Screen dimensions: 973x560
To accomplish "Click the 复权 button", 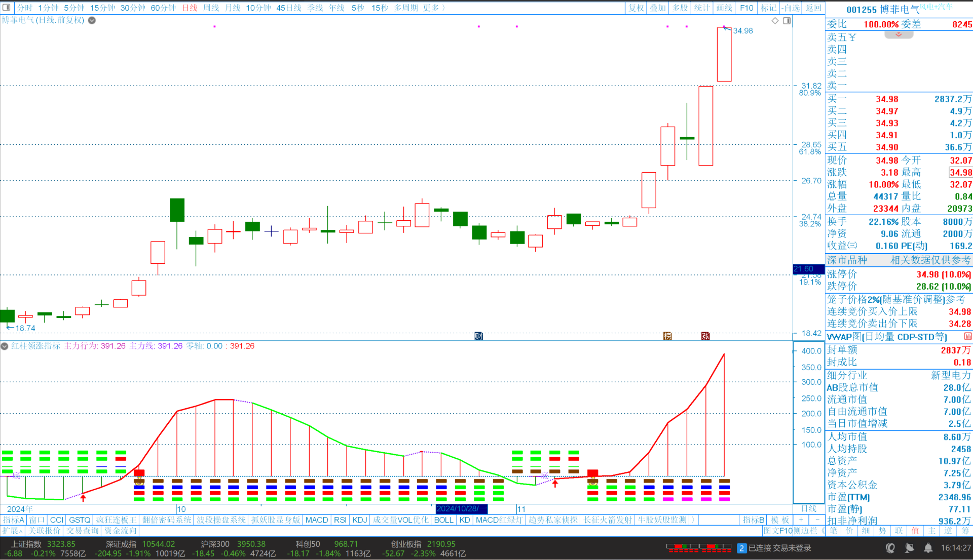I will tap(635, 8).
